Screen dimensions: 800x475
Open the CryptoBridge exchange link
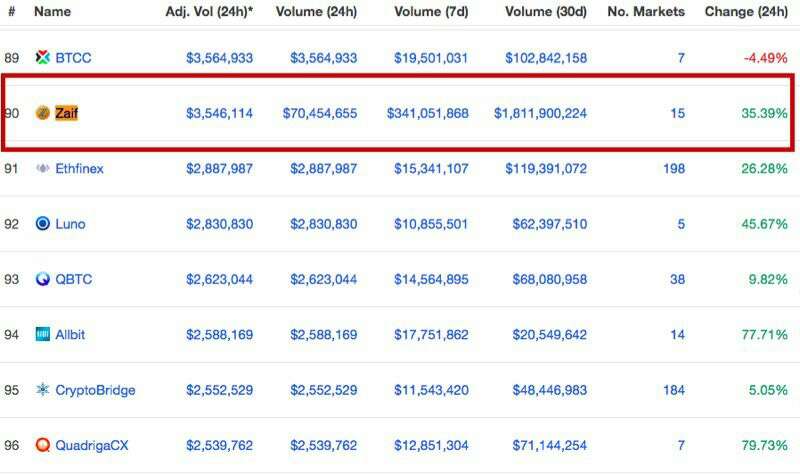(x=95, y=389)
